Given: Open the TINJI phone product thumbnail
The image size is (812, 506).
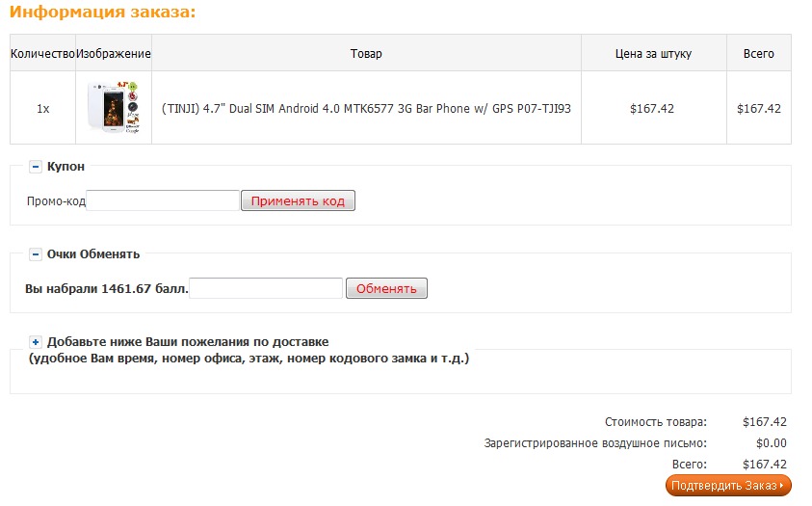Looking at the screenshot, I should [113, 108].
